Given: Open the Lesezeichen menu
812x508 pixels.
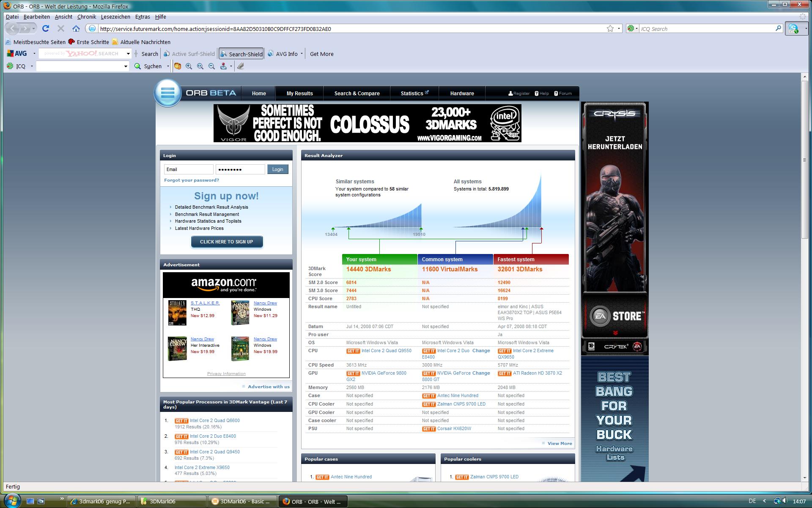Looking at the screenshot, I should [x=115, y=17].
